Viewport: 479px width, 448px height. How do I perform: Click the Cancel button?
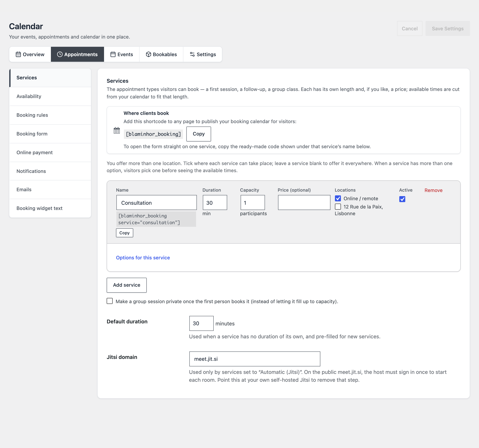(x=410, y=28)
